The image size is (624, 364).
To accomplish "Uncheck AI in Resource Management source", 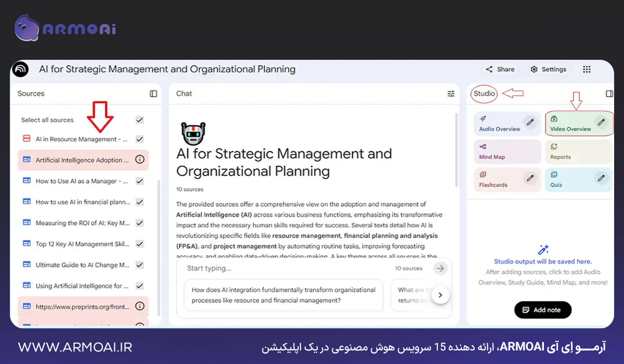I will [x=139, y=139].
